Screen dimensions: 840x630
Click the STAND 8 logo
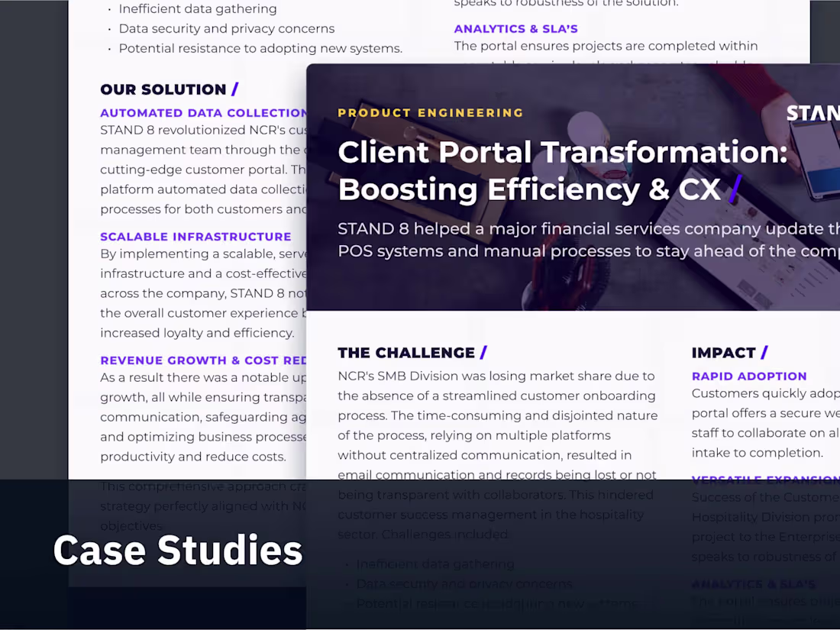point(814,113)
